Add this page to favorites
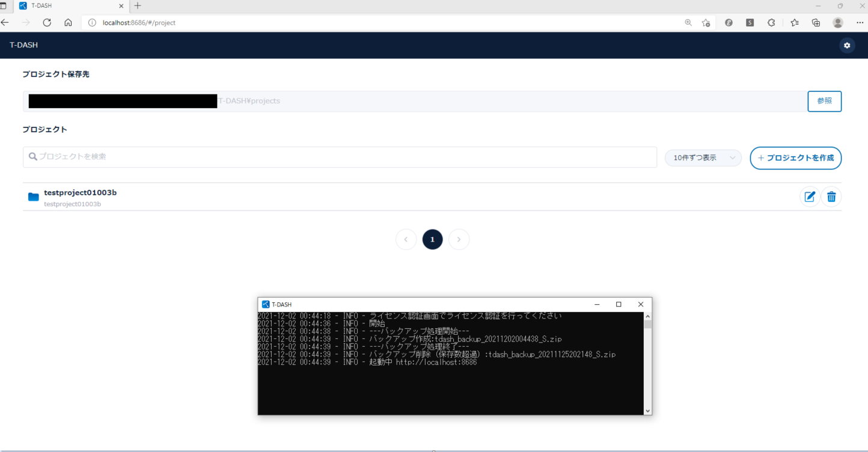 706,23
